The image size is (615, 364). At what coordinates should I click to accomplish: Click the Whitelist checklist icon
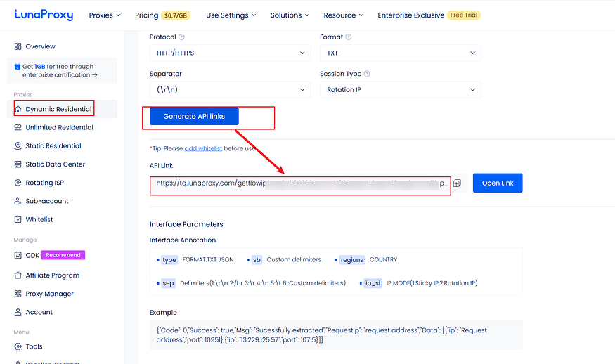pos(18,219)
